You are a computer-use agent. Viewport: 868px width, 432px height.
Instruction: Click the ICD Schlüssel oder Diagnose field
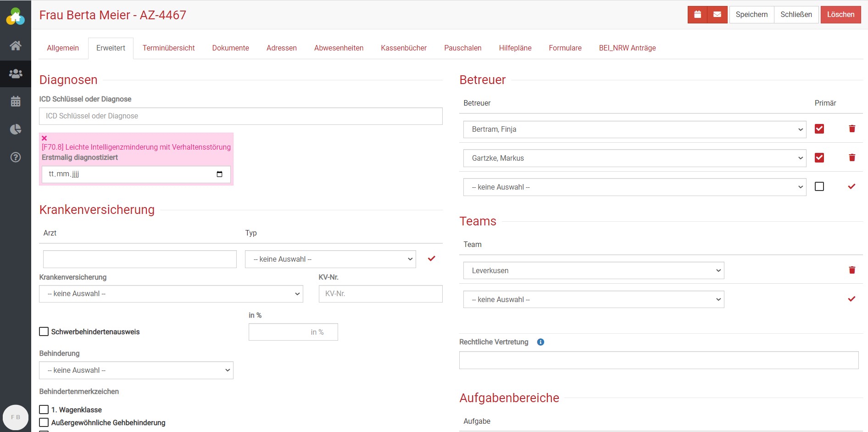240,116
